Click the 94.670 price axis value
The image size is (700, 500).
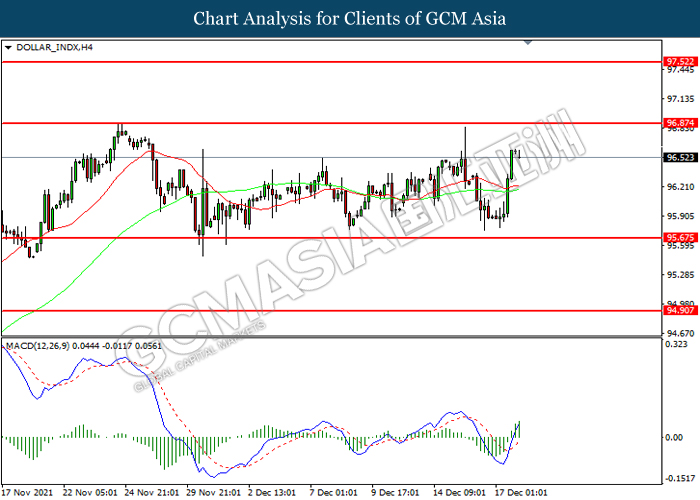(681, 333)
